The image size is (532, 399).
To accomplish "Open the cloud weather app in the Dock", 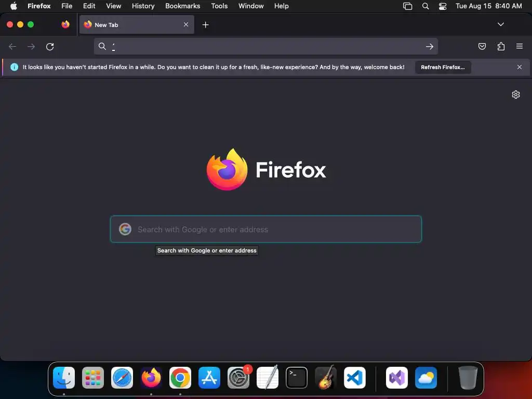I will pos(426,378).
